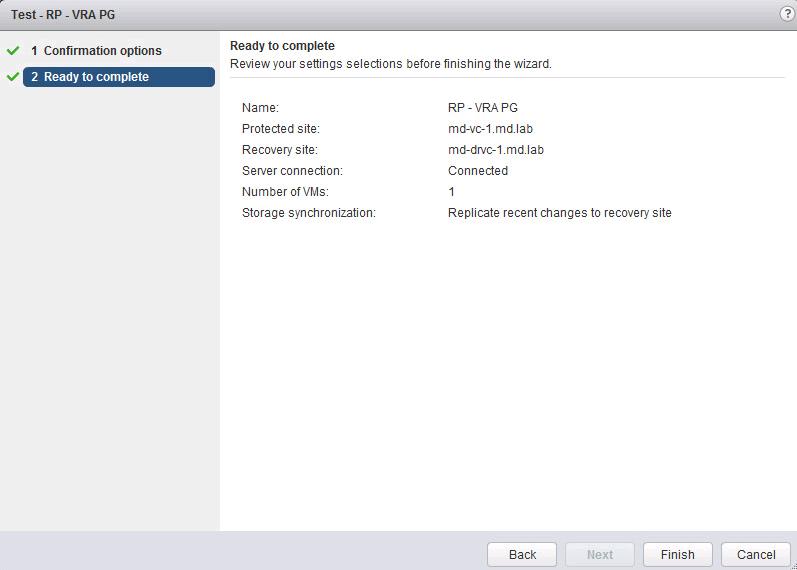The height and width of the screenshot is (570, 797).
Task: Click the Review your settings selections description
Action: coord(390,64)
